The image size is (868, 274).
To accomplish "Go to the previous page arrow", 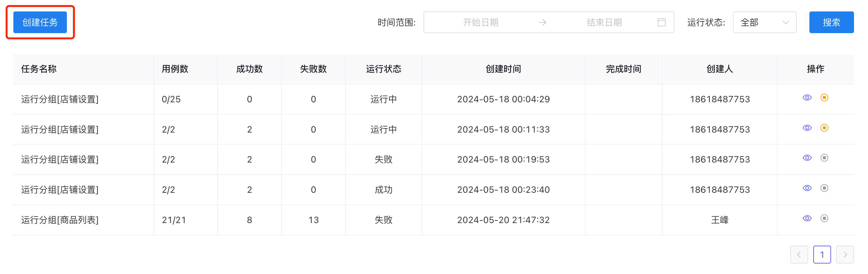I will pos(799,255).
